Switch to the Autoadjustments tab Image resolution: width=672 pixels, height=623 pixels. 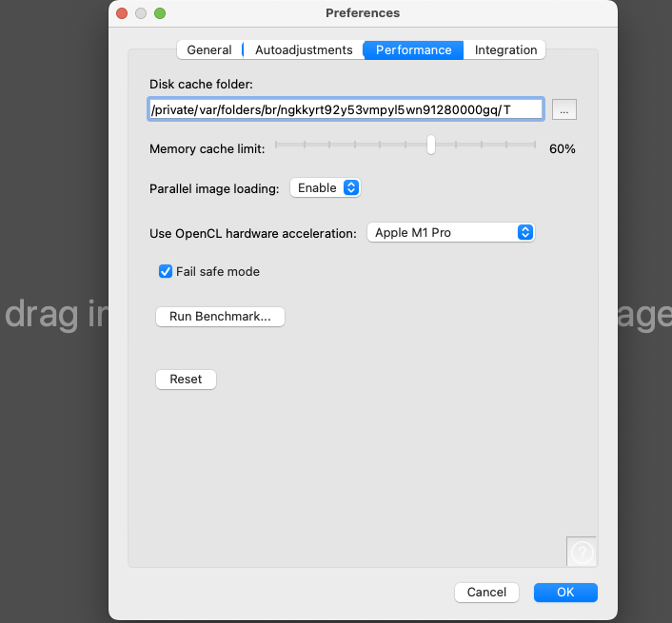(304, 50)
